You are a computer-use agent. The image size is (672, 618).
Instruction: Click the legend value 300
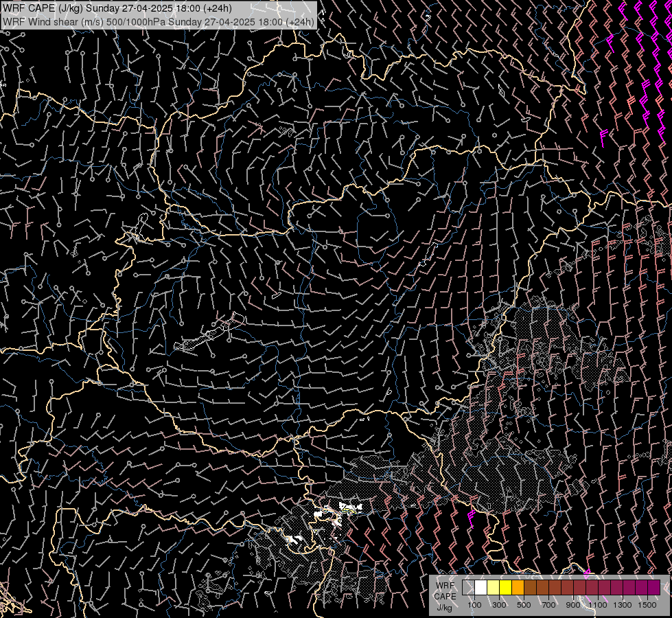point(499,605)
